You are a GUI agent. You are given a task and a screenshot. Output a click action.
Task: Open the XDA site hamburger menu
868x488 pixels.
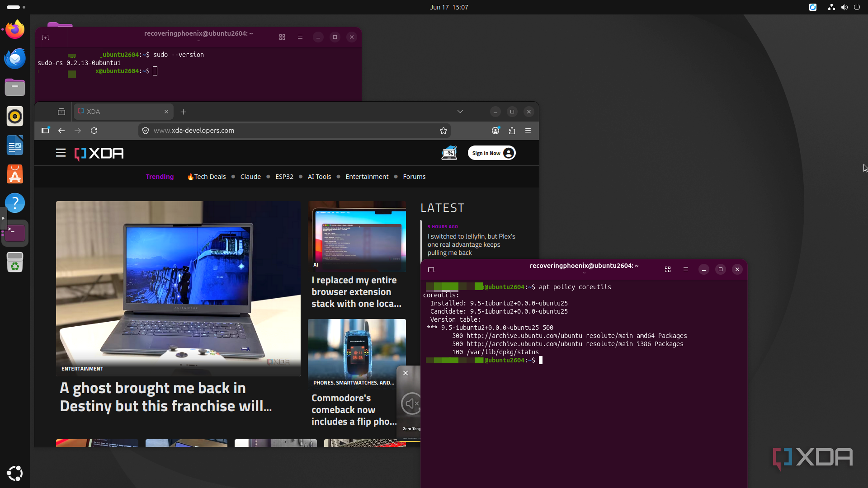pos(61,153)
